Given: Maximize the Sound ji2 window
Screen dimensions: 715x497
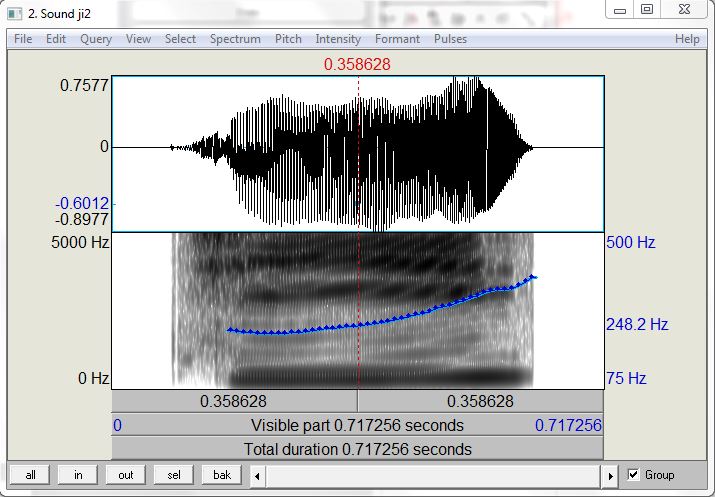Looking at the screenshot, I should tap(647, 9).
